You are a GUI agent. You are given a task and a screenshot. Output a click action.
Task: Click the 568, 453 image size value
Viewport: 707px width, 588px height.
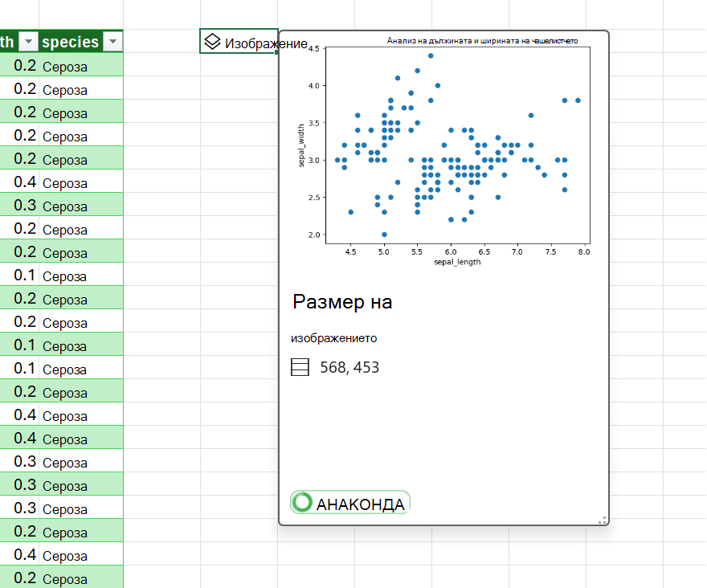pyautogui.click(x=349, y=368)
